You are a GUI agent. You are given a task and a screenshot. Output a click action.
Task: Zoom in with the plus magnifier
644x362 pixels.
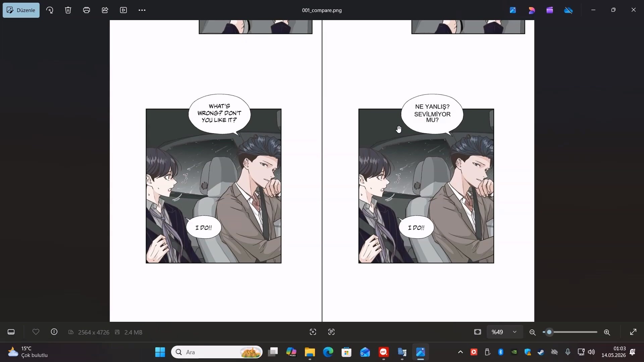607,332
